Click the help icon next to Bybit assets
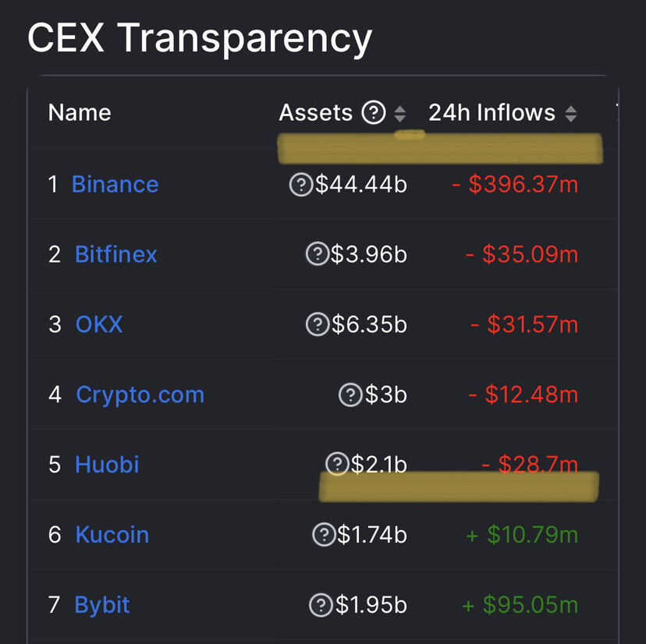The image size is (646, 644). point(321,605)
